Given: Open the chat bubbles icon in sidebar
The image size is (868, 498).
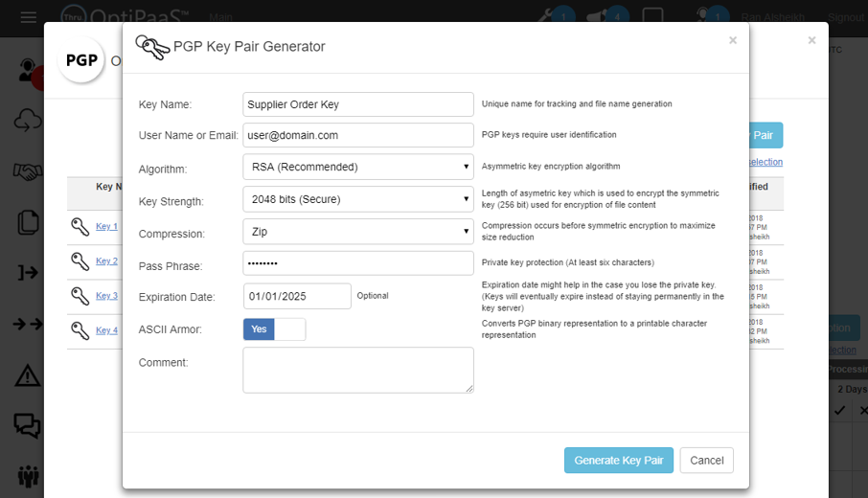Looking at the screenshot, I should [x=27, y=425].
